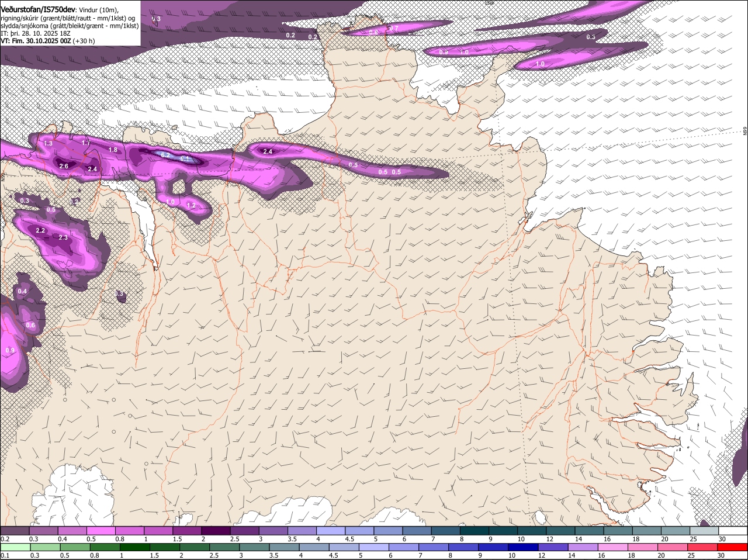The image size is (748, 560).
Task: Click the "4.5" label in the bottom legend row
Action: [334, 555]
